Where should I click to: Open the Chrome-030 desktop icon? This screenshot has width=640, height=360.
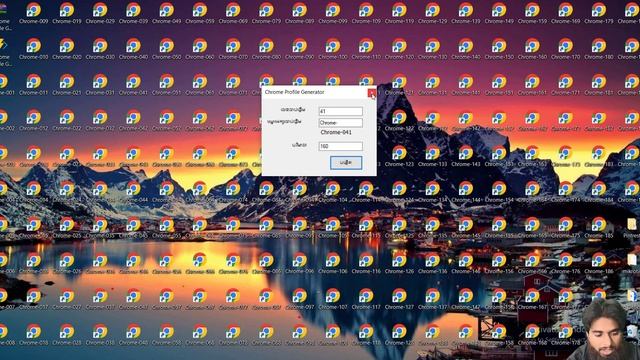pos(100,49)
